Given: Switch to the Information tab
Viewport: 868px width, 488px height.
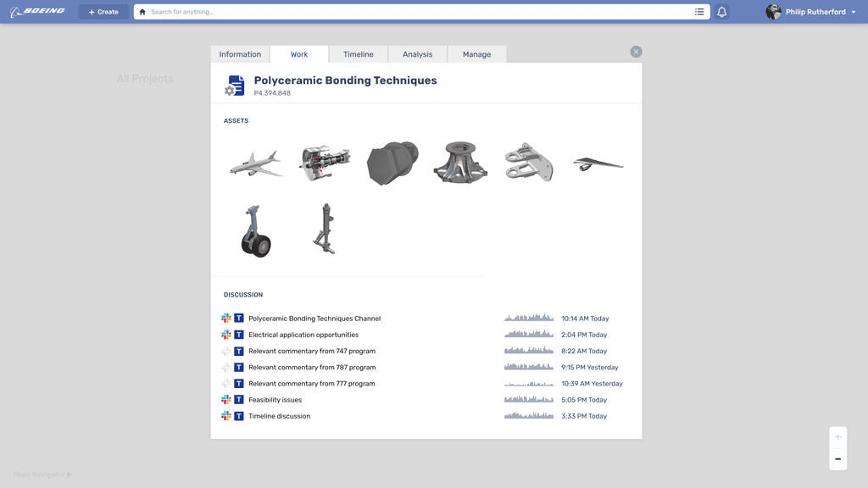Looking at the screenshot, I should click(240, 54).
